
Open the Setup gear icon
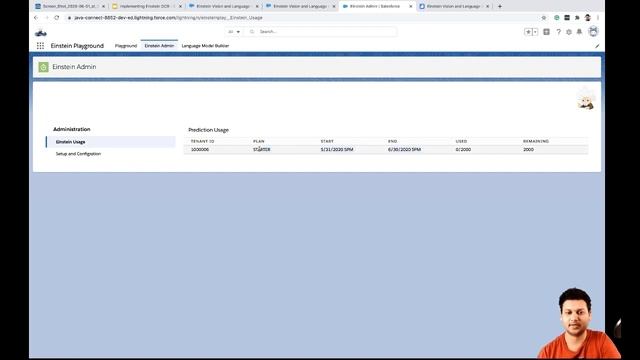click(569, 32)
